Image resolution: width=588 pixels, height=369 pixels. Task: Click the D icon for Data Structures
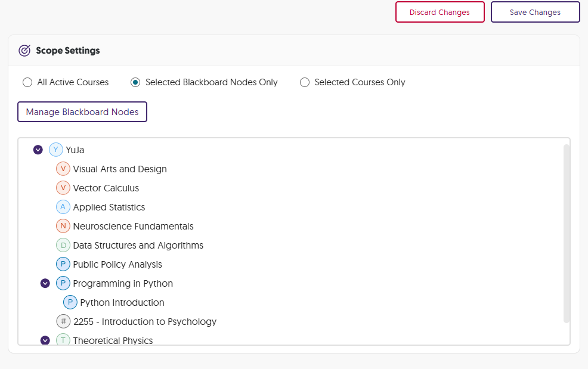pos(63,245)
